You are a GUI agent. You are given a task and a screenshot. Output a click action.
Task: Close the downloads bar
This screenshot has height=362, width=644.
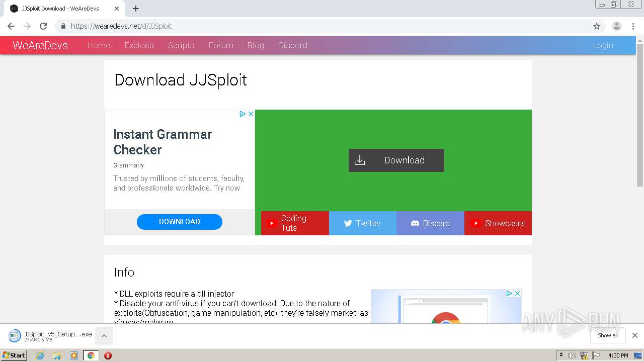coord(635,335)
